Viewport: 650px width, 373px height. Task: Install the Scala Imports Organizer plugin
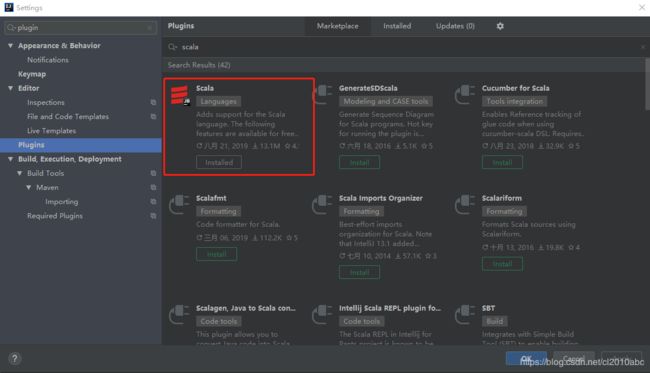359,272
